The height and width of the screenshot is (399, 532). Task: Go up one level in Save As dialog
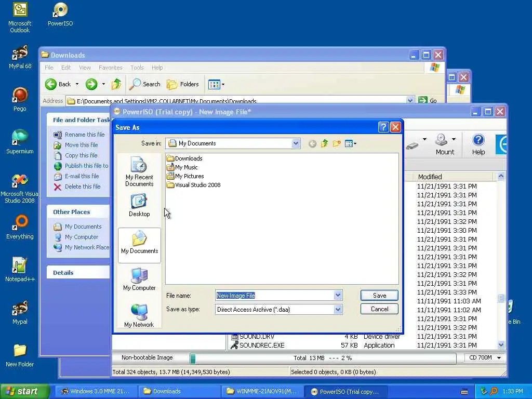coord(324,143)
